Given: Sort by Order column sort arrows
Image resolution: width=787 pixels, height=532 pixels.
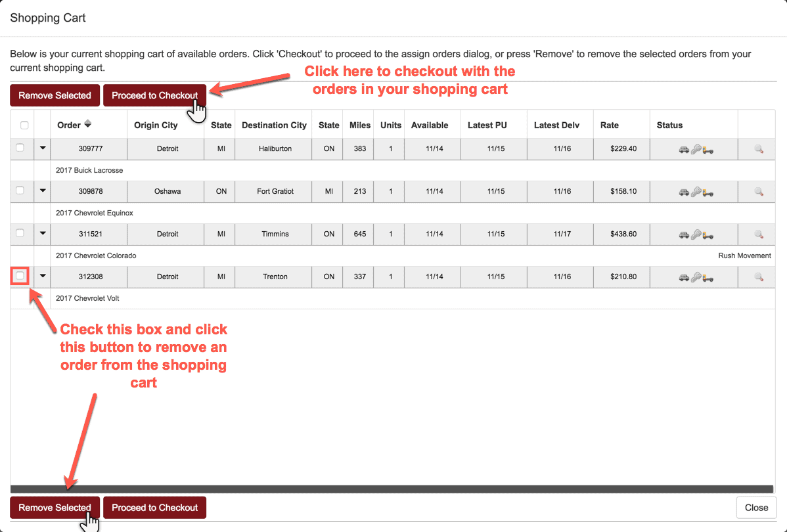Looking at the screenshot, I should tap(88, 124).
